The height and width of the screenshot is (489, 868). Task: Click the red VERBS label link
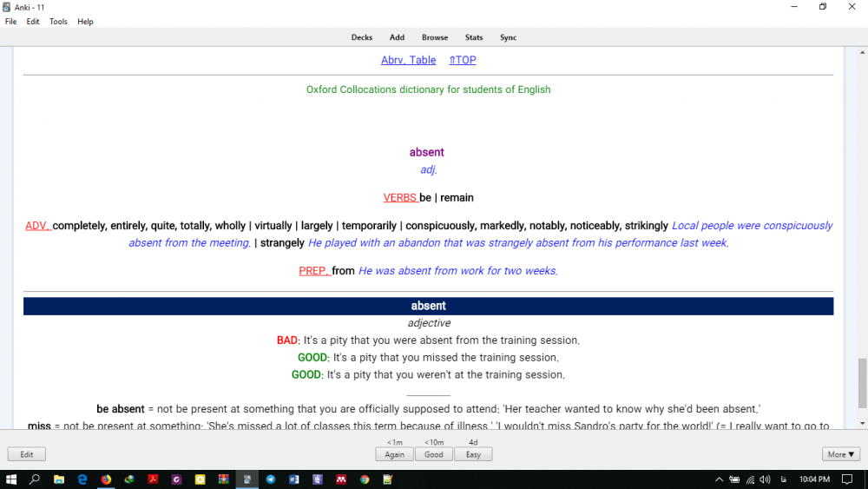[x=401, y=198]
